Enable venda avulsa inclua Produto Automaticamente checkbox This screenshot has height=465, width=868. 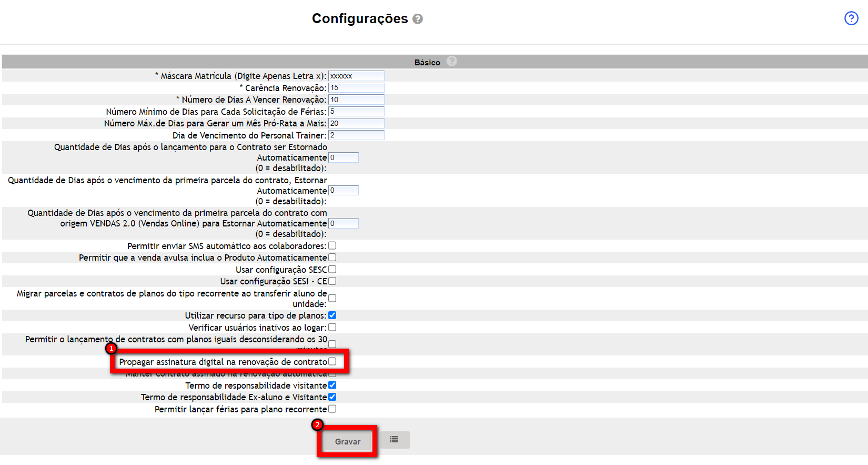[x=332, y=258]
